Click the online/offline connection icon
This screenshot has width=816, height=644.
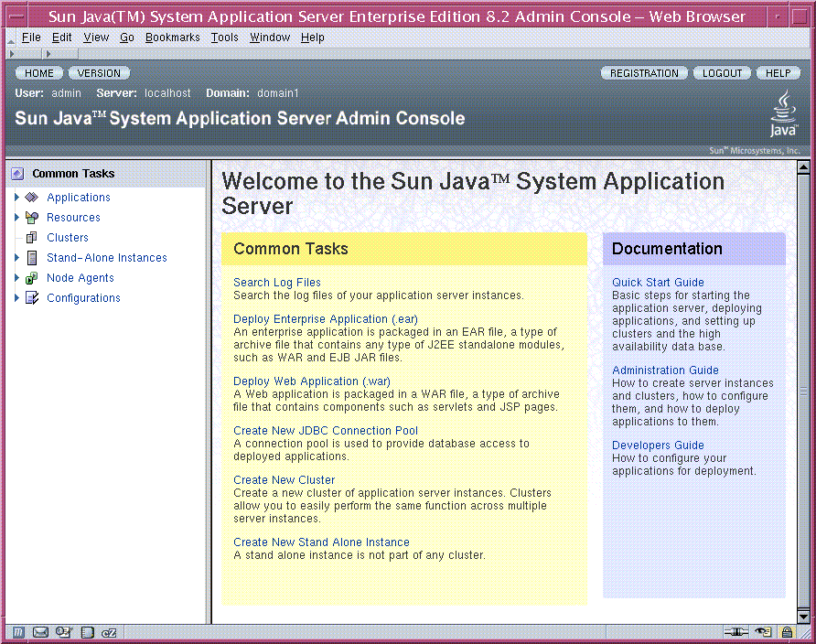735,632
